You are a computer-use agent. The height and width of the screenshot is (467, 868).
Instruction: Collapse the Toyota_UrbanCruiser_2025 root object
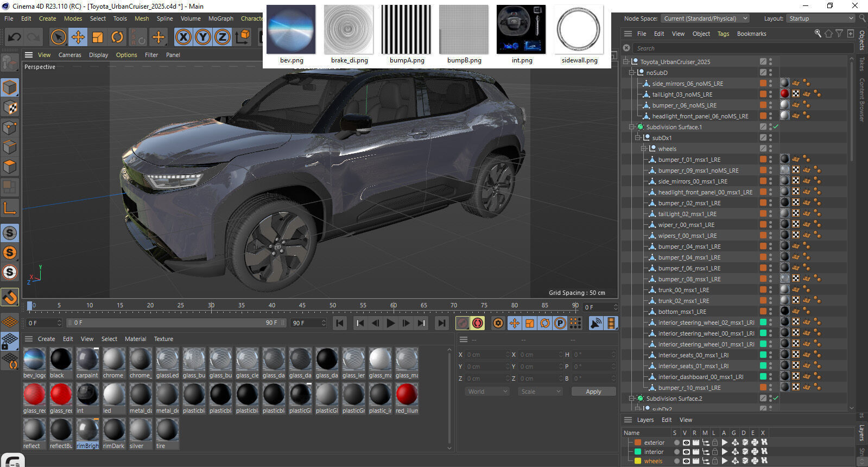626,61
